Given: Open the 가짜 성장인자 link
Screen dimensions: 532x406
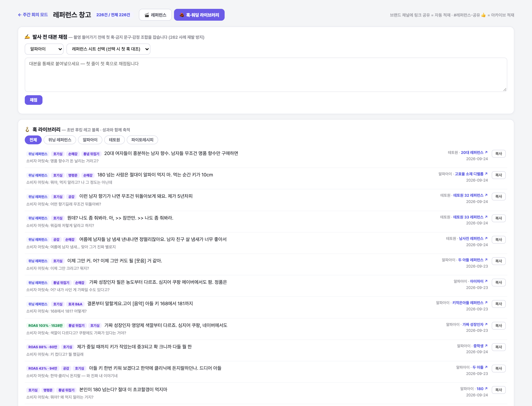Looking at the screenshot, I should [475, 325].
